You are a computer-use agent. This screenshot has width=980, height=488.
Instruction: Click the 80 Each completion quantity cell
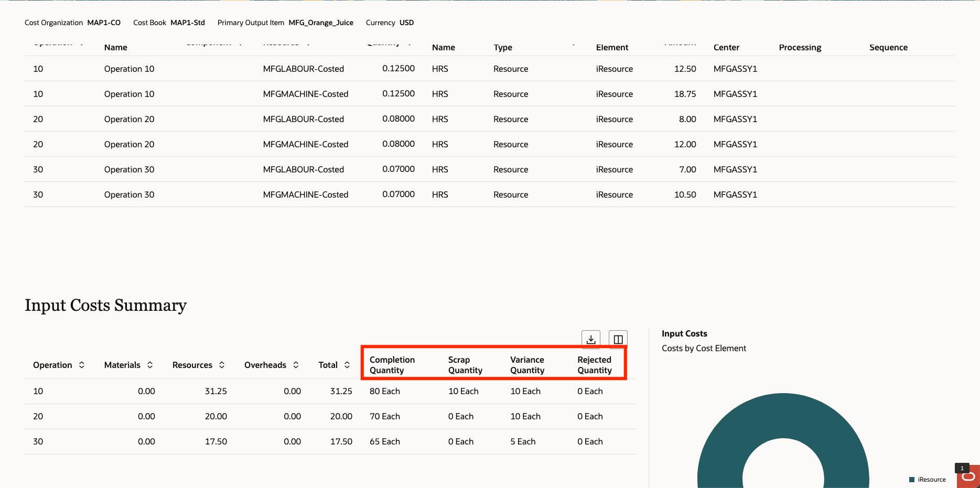[x=385, y=391]
